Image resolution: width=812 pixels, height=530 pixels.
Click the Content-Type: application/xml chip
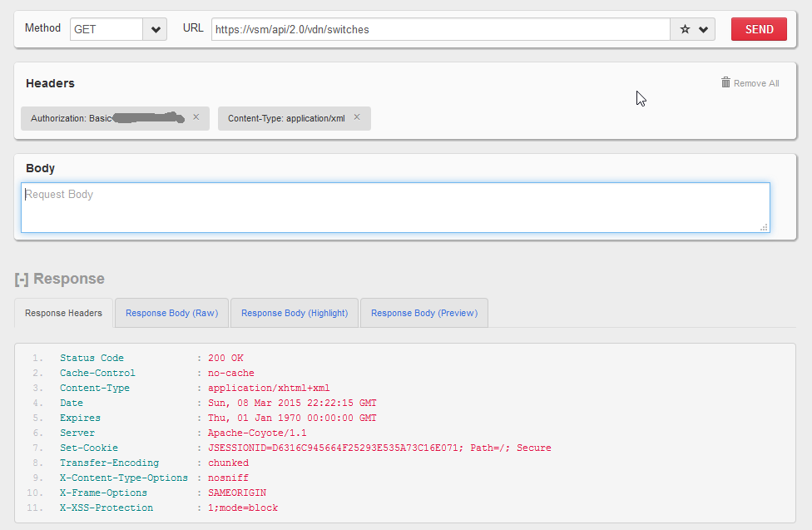(x=295, y=119)
